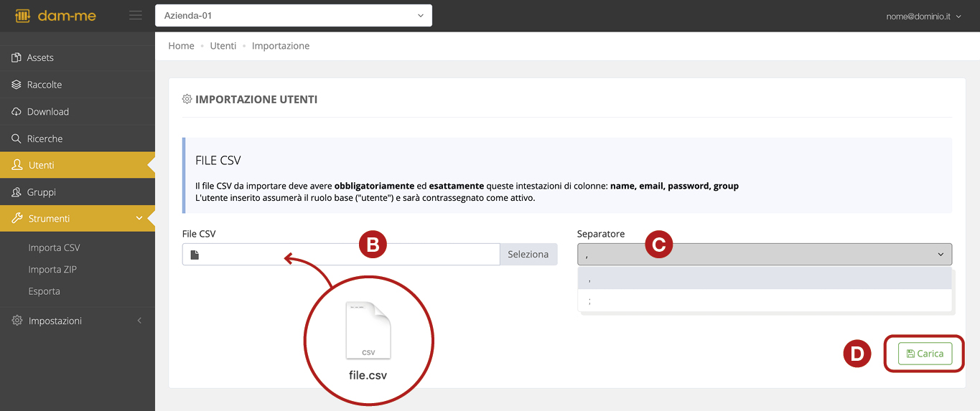Open the Utenti breadcrumb link
The height and width of the screenshot is (411, 980).
(223, 46)
